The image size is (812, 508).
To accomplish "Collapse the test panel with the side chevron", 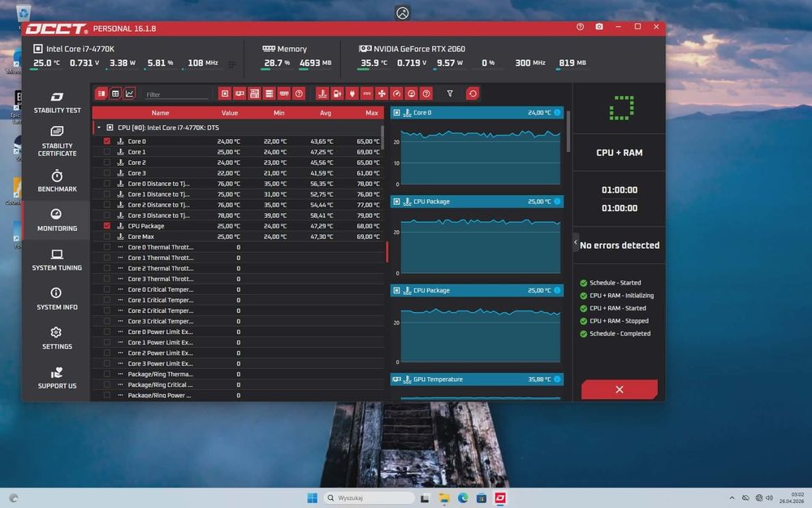I will 576,242.
